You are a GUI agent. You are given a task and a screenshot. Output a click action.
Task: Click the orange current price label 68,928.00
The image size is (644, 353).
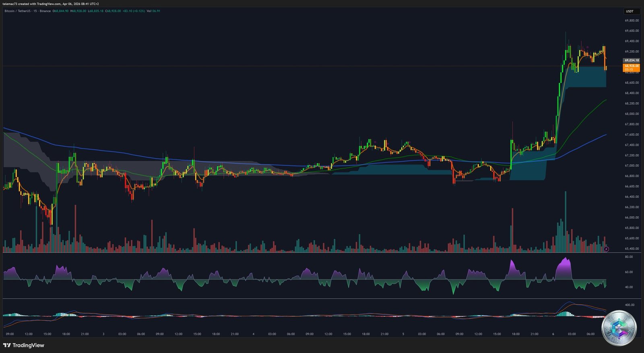coord(632,68)
